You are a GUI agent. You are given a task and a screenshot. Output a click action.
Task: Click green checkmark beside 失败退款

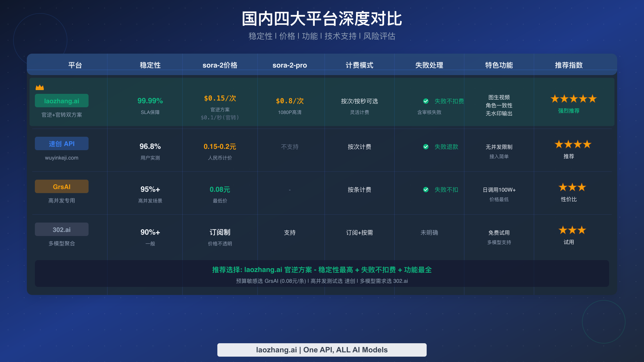coord(426,147)
